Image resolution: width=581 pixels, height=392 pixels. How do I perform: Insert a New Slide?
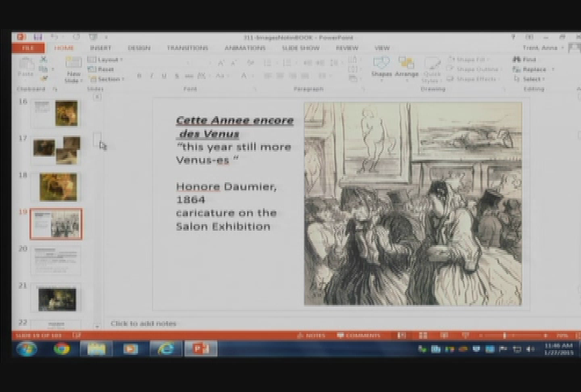click(73, 69)
